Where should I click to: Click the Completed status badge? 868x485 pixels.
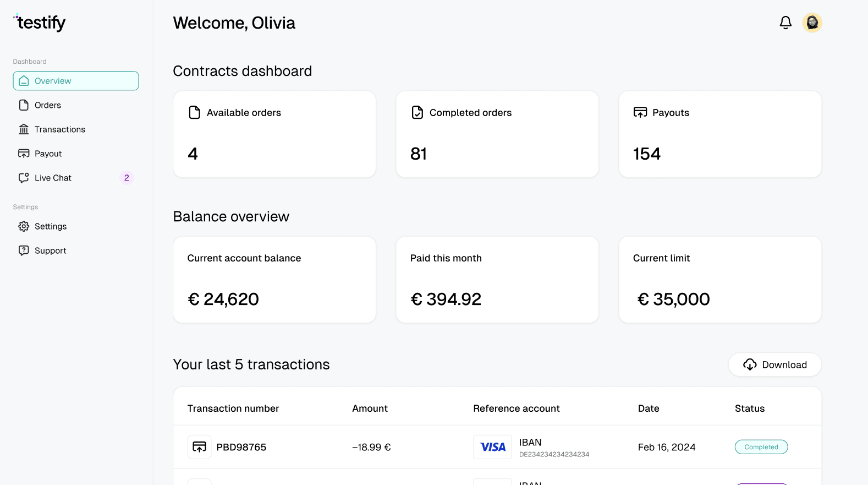(x=761, y=447)
